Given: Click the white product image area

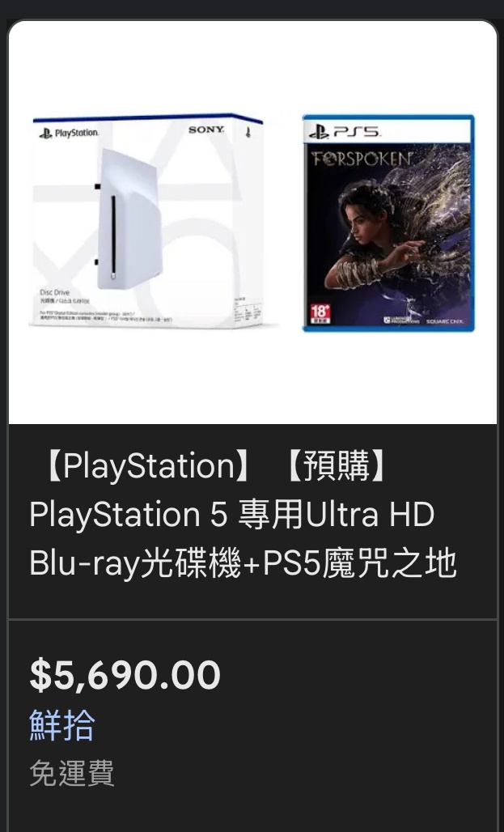Looking at the screenshot, I should (252, 223).
